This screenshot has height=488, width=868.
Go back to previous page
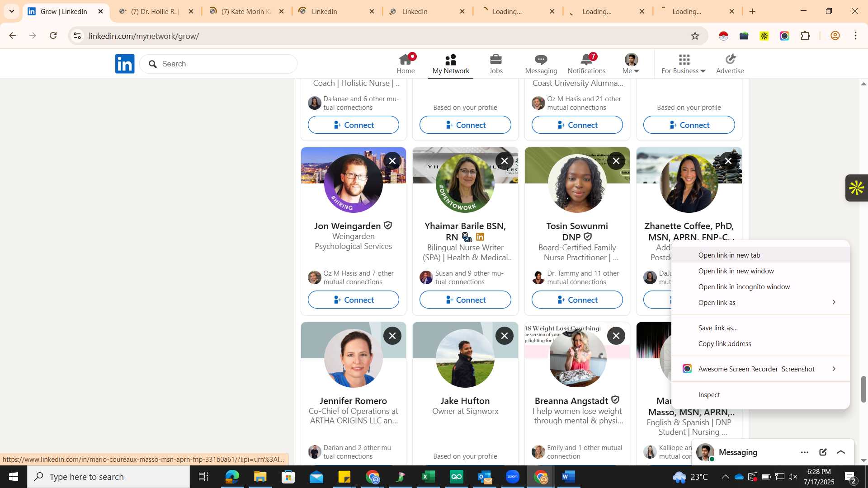point(13,36)
